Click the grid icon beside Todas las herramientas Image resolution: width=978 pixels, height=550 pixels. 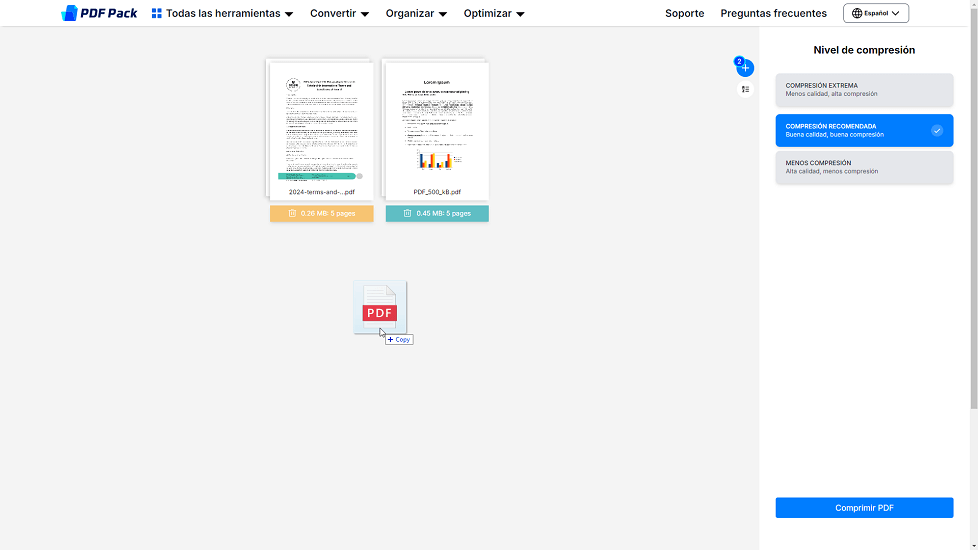pyautogui.click(x=157, y=14)
